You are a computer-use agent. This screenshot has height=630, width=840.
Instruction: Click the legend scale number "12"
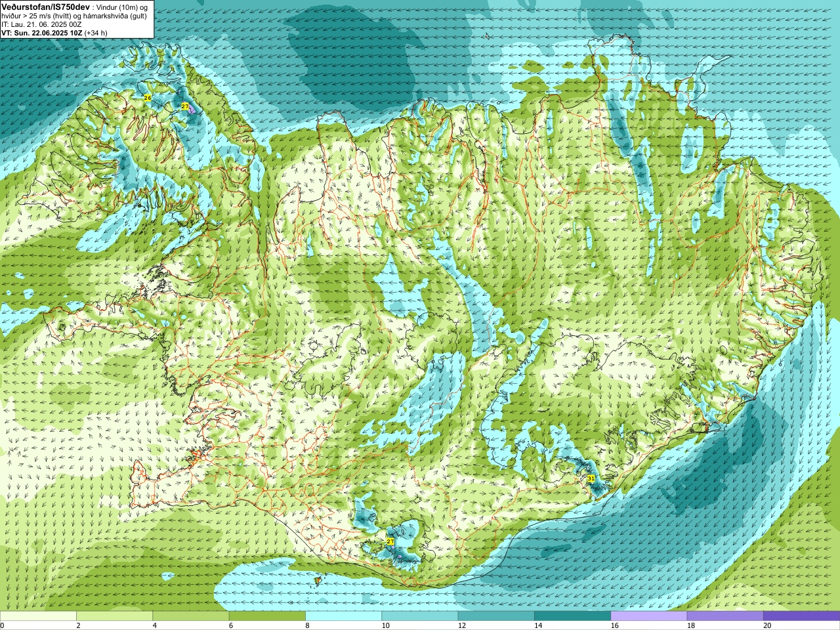462,625
